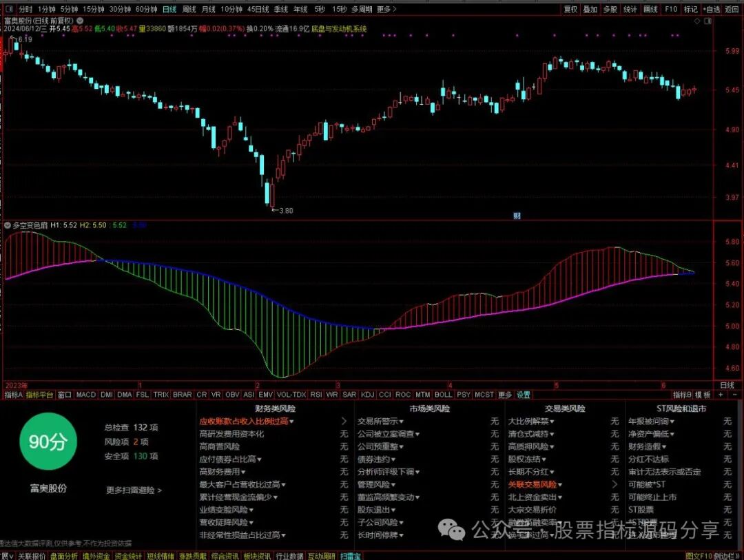
Task: Expand 管理风险 dropdown
Action: [376, 484]
